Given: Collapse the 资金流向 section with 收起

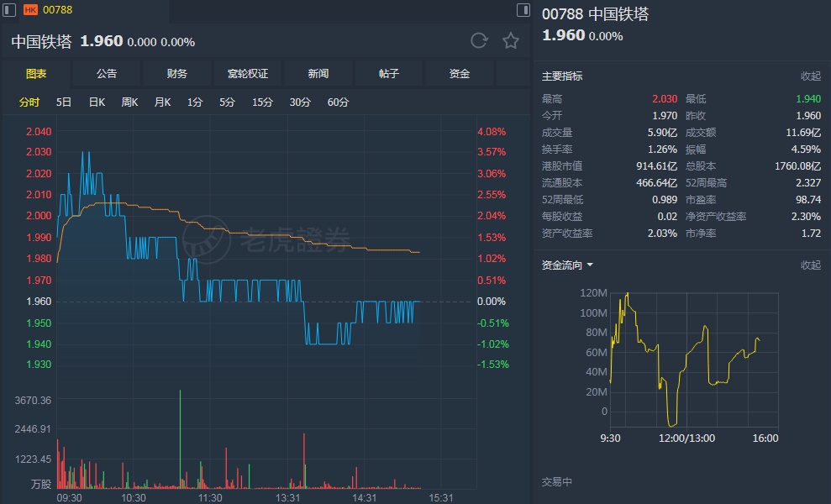Looking at the screenshot, I should tap(810, 265).
